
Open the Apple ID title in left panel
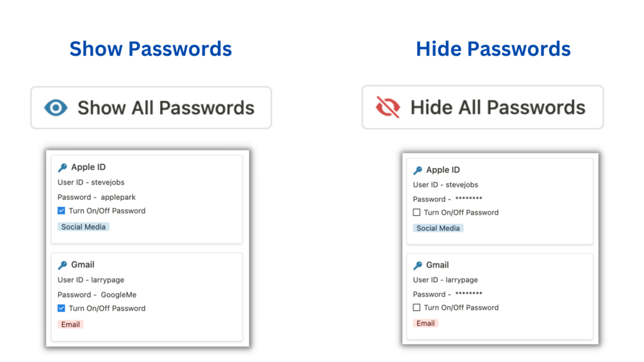tap(88, 167)
